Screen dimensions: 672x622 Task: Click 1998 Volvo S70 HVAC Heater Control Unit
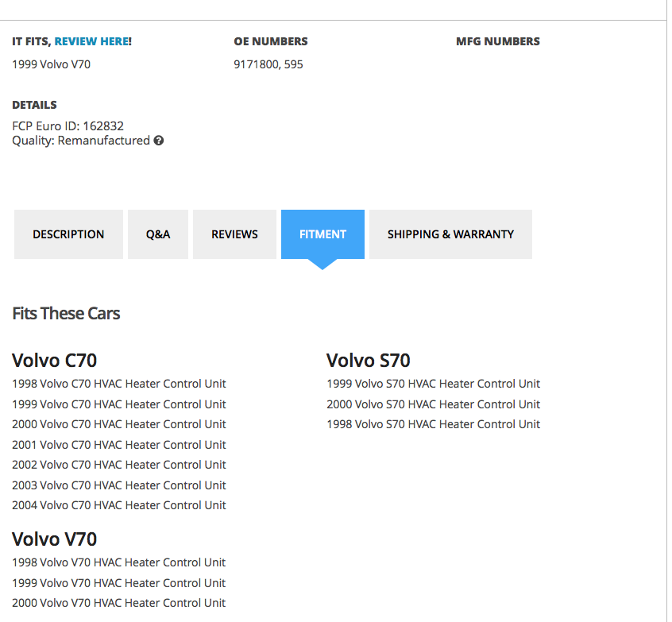click(433, 424)
